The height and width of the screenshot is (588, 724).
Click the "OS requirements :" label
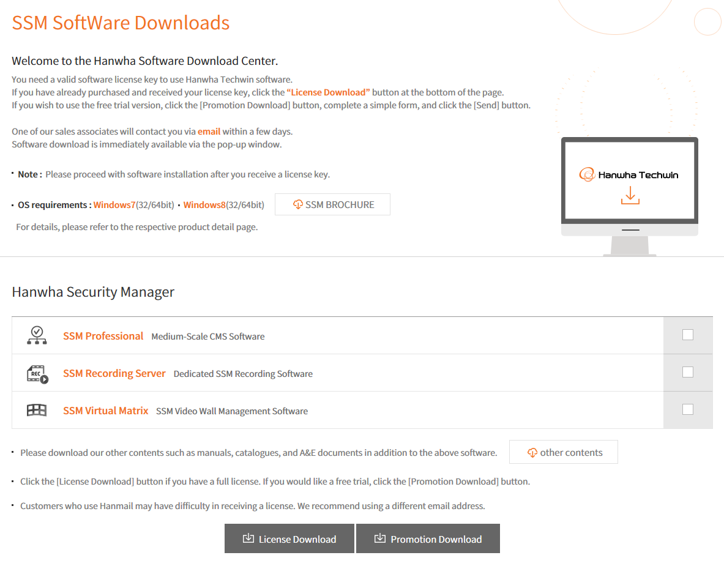click(54, 205)
